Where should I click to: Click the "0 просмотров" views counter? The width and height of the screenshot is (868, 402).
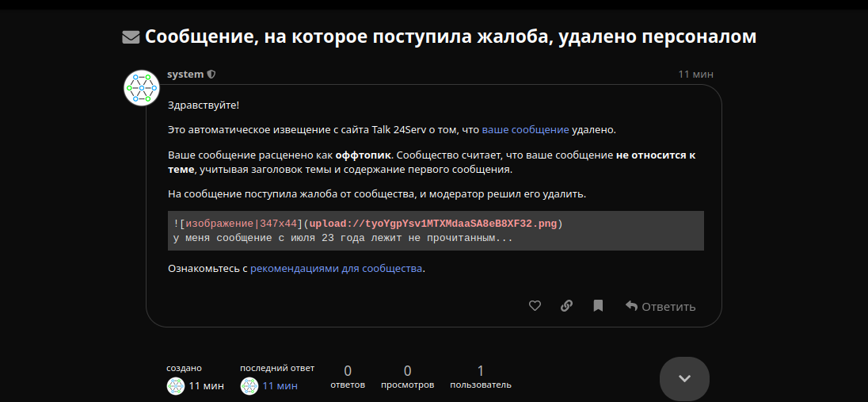(x=407, y=377)
